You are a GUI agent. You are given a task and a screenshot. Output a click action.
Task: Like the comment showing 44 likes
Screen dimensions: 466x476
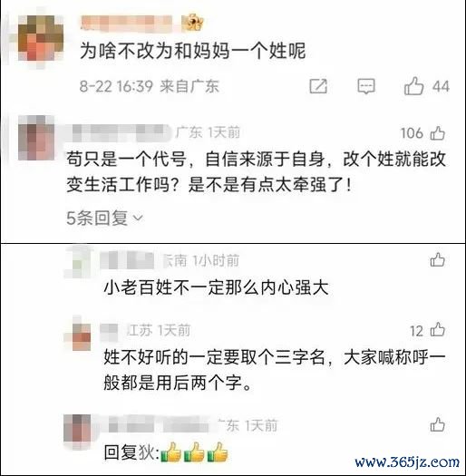point(413,86)
